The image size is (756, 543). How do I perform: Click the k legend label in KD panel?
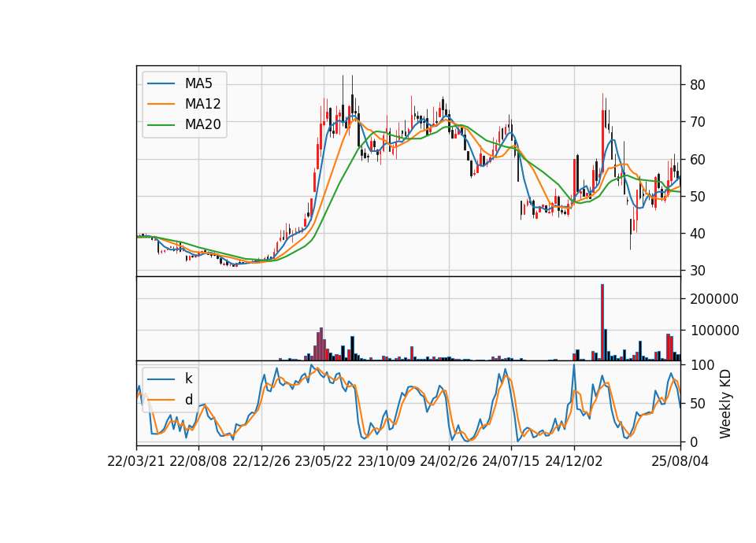pos(188,379)
